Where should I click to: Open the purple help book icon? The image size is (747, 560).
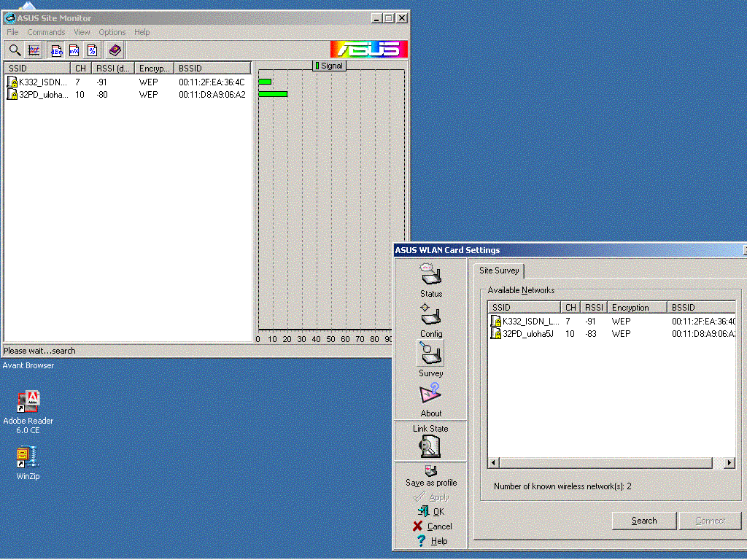coord(115,50)
